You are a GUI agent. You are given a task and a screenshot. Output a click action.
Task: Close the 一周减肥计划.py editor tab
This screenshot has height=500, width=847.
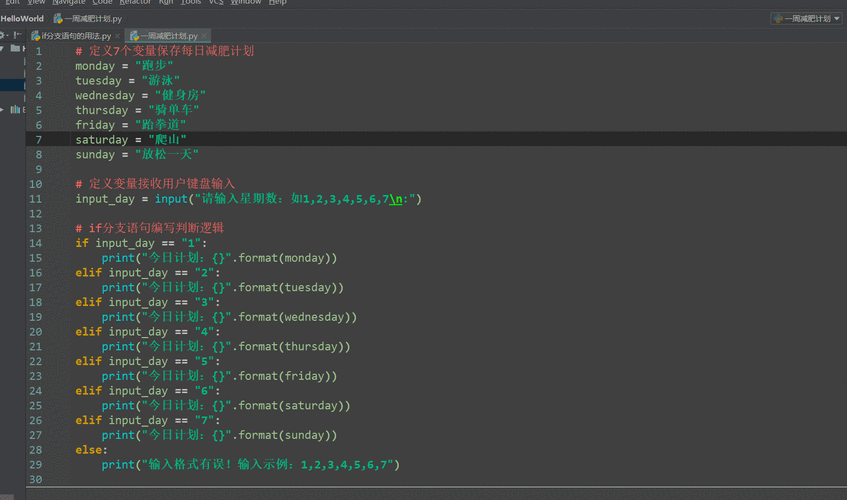coord(204,36)
